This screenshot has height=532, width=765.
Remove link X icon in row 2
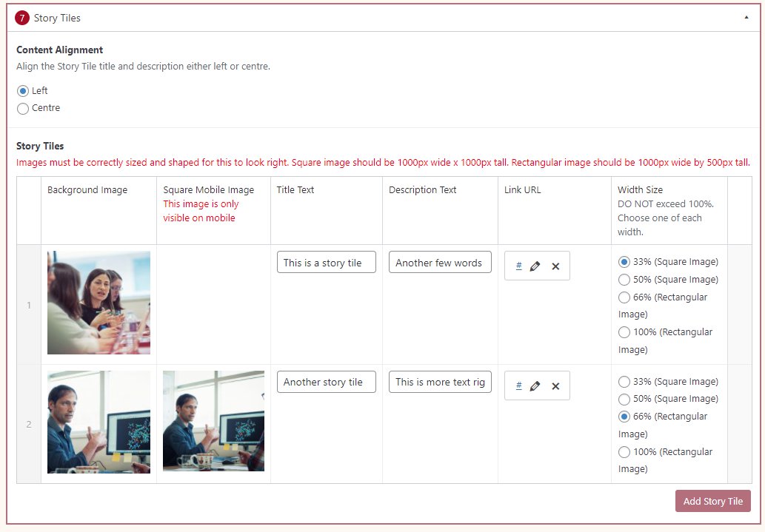pos(555,386)
